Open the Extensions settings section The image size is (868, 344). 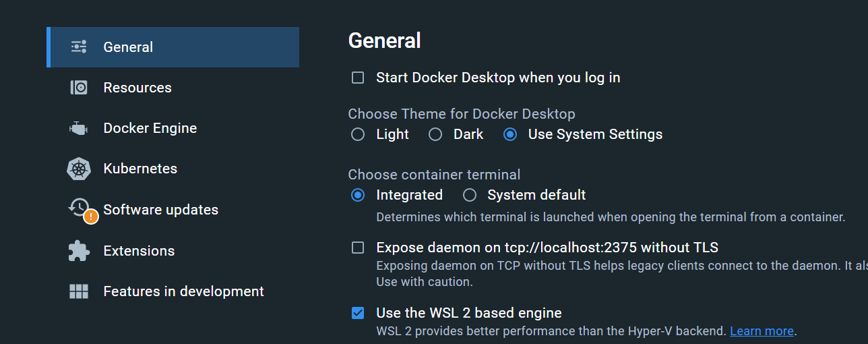pos(173,251)
